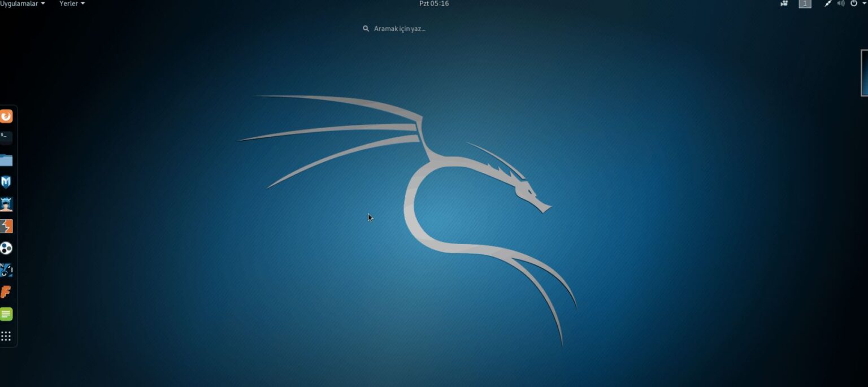Toggle the volume control in the top bar
Viewport: 868px width, 387px height.
pos(841,3)
